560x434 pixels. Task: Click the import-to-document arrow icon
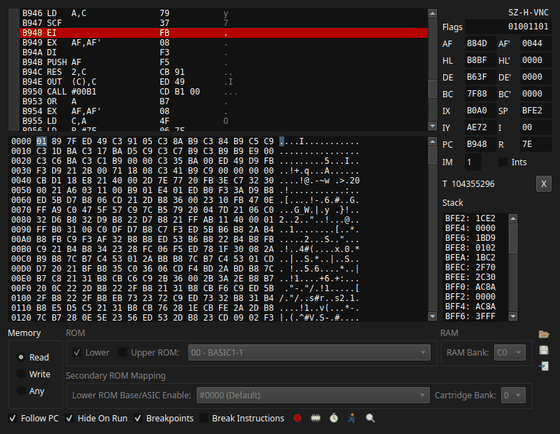point(544,366)
